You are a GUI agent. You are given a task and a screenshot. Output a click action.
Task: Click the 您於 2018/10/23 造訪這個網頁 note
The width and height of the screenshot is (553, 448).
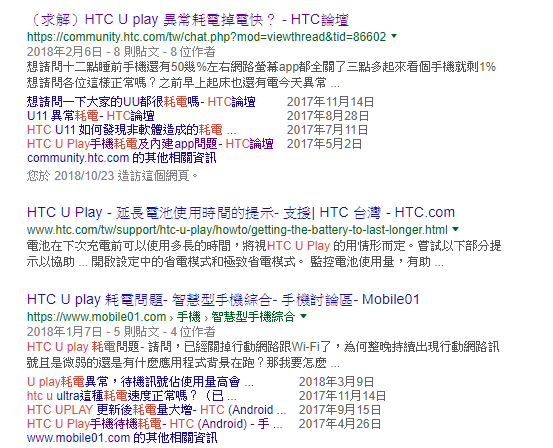click(x=113, y=176)
